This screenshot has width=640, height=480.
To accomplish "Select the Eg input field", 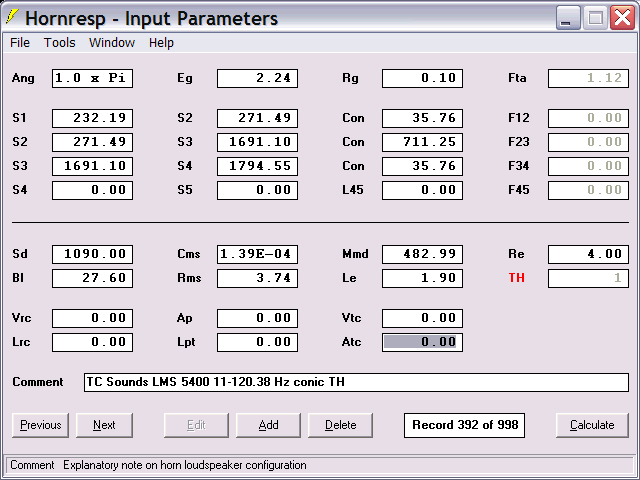I will click(x=258, y=78).
